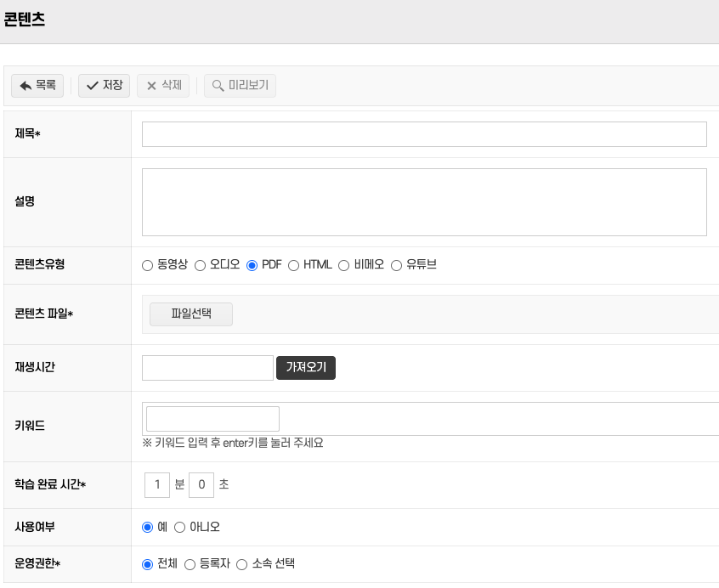Click into the 설명 description textarea

pyautogui.click(x=424, y=202)
